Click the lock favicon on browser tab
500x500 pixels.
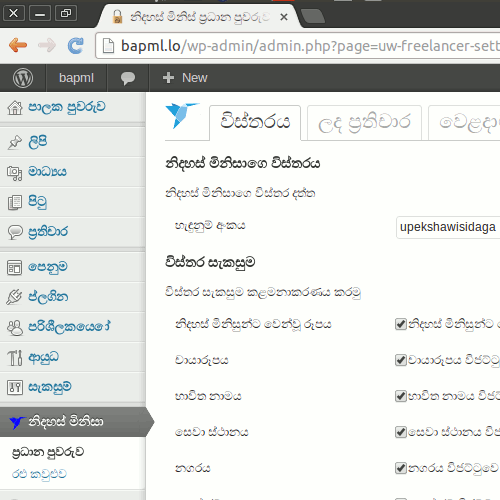pyautogui.click(x=117, y=17)
